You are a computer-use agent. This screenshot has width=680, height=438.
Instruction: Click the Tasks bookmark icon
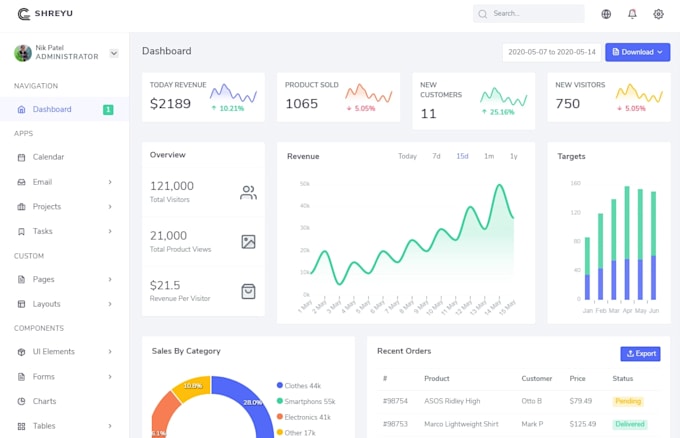(21, 232)
